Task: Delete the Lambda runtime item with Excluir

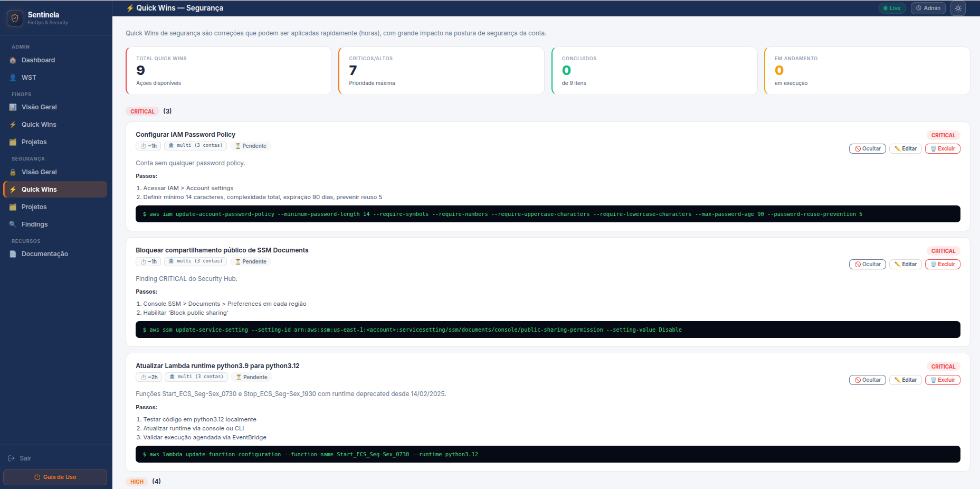Action: (x=943, y=380)
